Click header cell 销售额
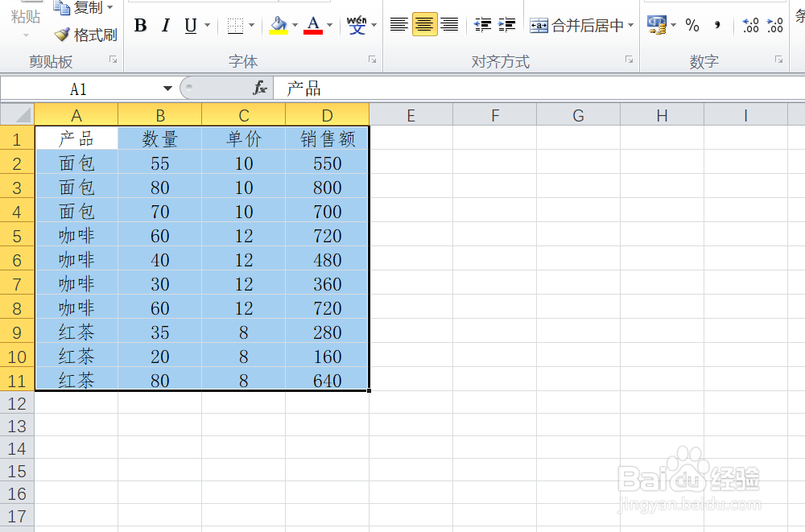 (x=327, y=138)
